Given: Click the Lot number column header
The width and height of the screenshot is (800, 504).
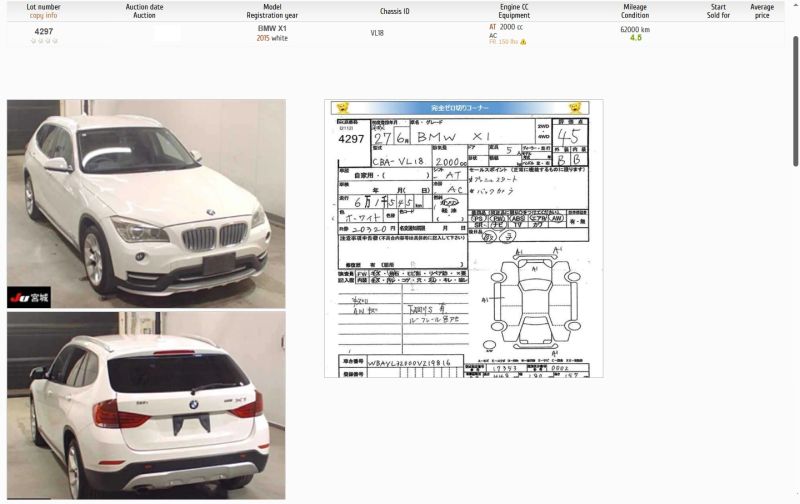Looking at the screenshot, I should point(43,7).
